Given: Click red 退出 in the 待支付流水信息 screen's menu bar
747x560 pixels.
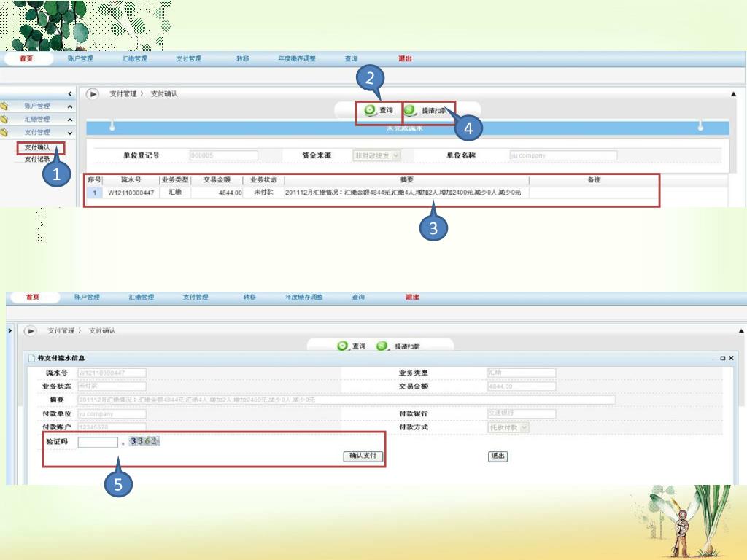Looking at the screenshot, I should [413, 297].
